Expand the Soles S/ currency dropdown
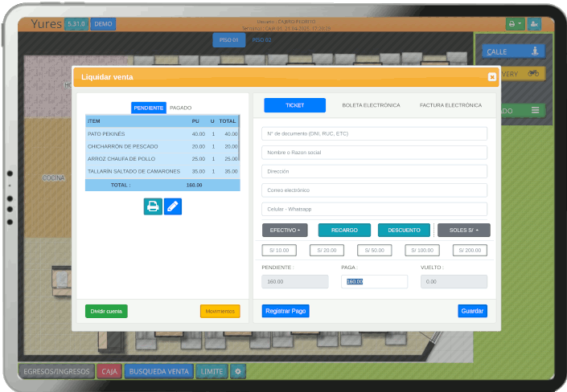The width and height of the screenshot is (567, 392). [x=463, y=230]
